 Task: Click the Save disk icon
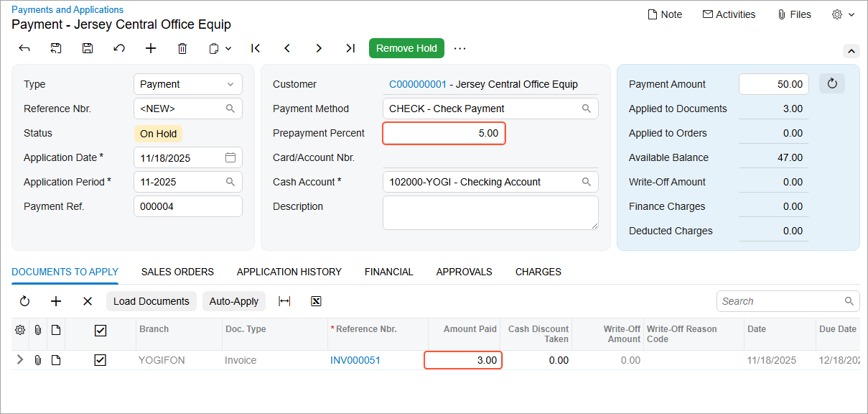pos(88,48)
